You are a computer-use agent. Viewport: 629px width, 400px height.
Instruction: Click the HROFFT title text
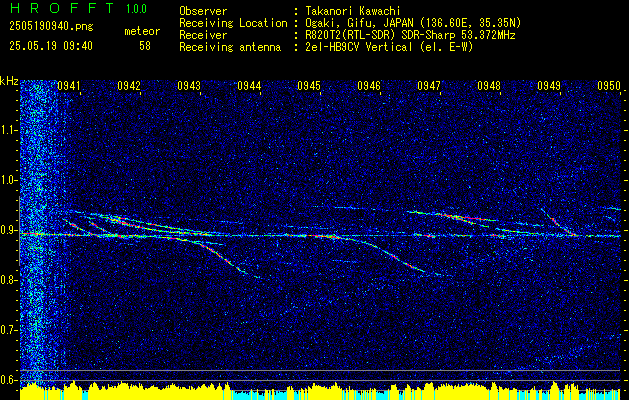(62, 8)
